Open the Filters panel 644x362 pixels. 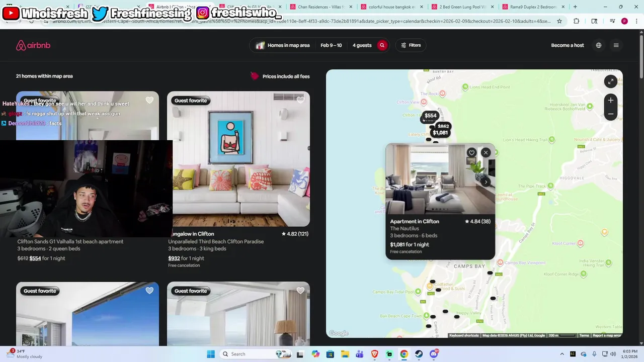pos(411,45)
